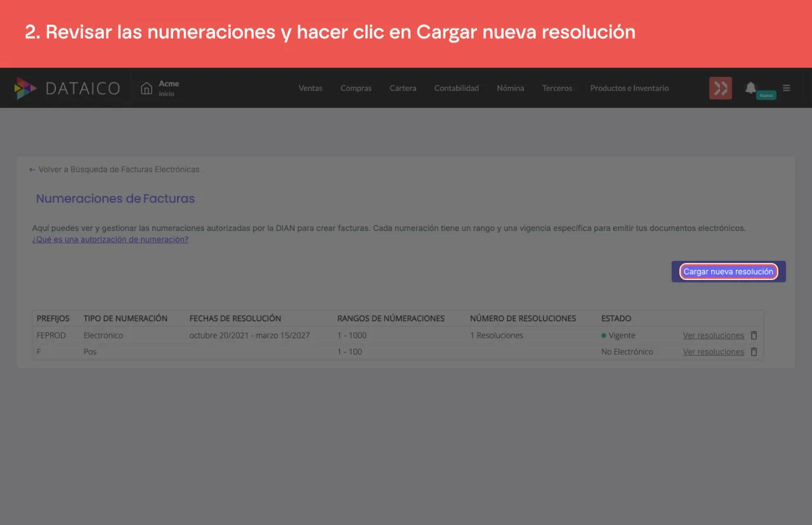Click the Pos type cell
Viewport: 812px width, 525px height.
click(x=90, y=352)
